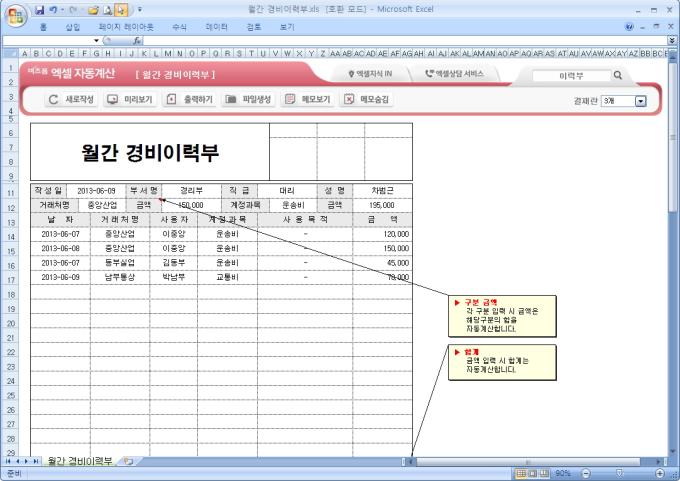Image resolution: width=680 pixels, height=481 pixels.
Task: Click into the formula bar
Action: [x=405, y=41]
